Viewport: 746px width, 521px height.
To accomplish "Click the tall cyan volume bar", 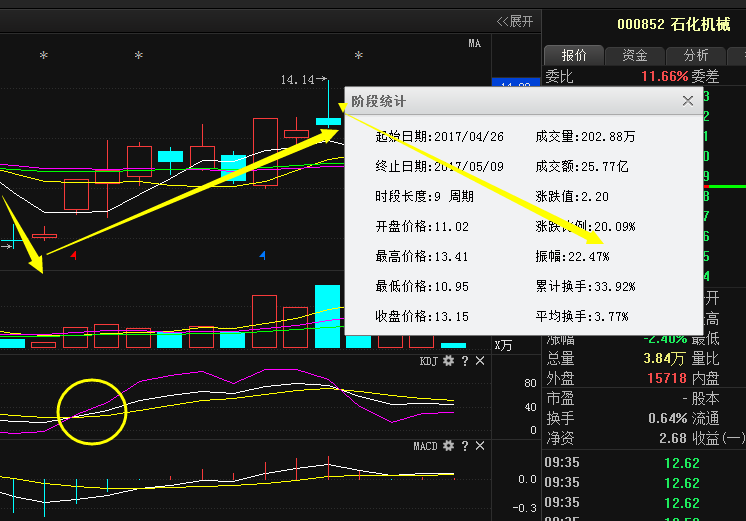I will pyautogui.click(x=327, y=316).
